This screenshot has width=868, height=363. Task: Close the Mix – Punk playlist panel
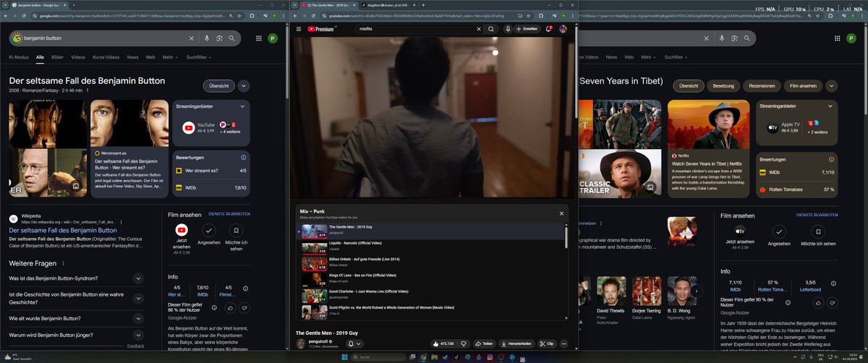pyautogui.click(x=561, y=213)
